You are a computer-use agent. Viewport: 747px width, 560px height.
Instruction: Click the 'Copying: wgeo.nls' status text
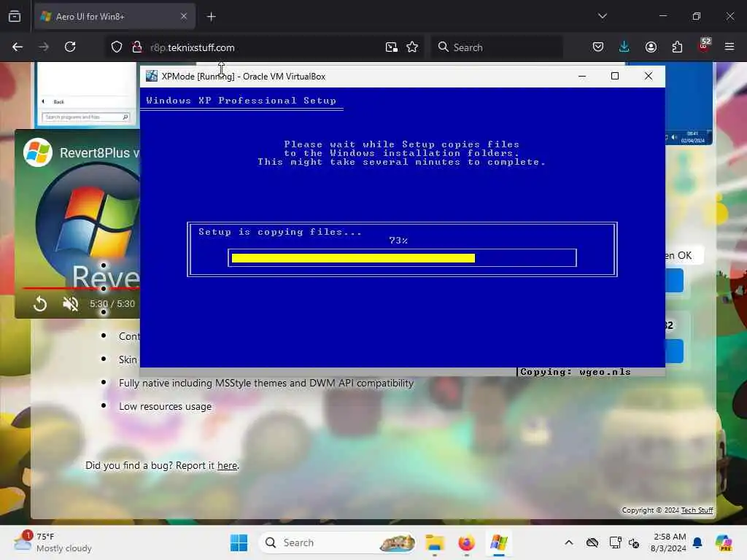(x=575, y=372)
